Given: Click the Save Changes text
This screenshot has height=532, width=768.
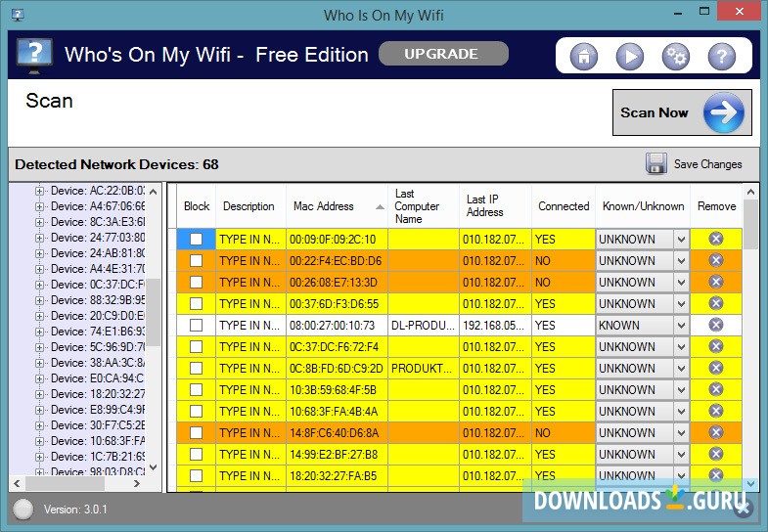Looking at the screenshot, I should pyautogui.click(x=707, y=164).
